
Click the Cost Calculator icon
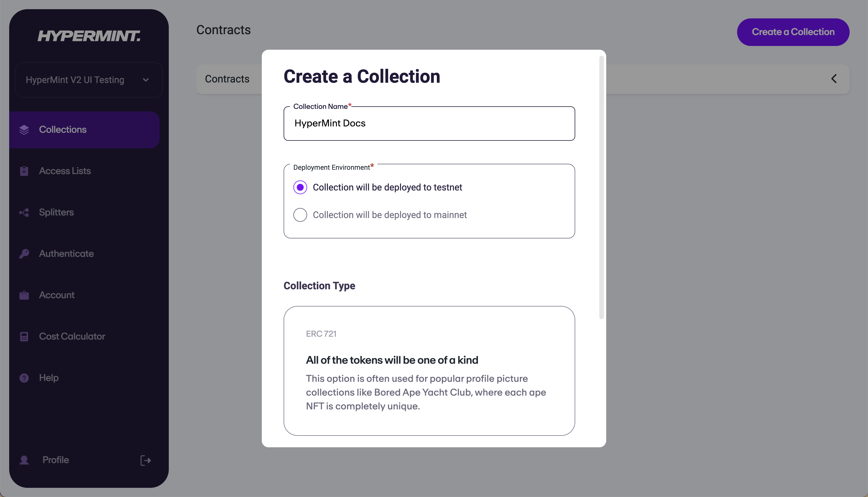click(24, 337)
